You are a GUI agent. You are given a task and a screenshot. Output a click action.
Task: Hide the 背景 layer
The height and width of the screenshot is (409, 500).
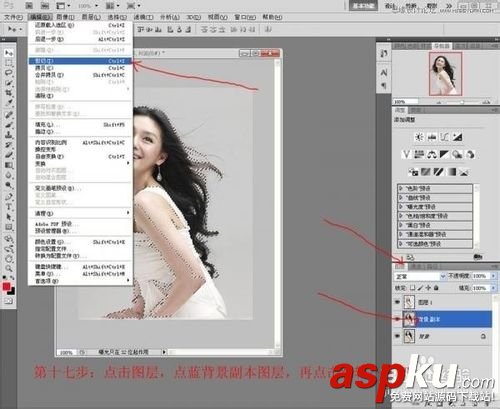click(397, 336)
